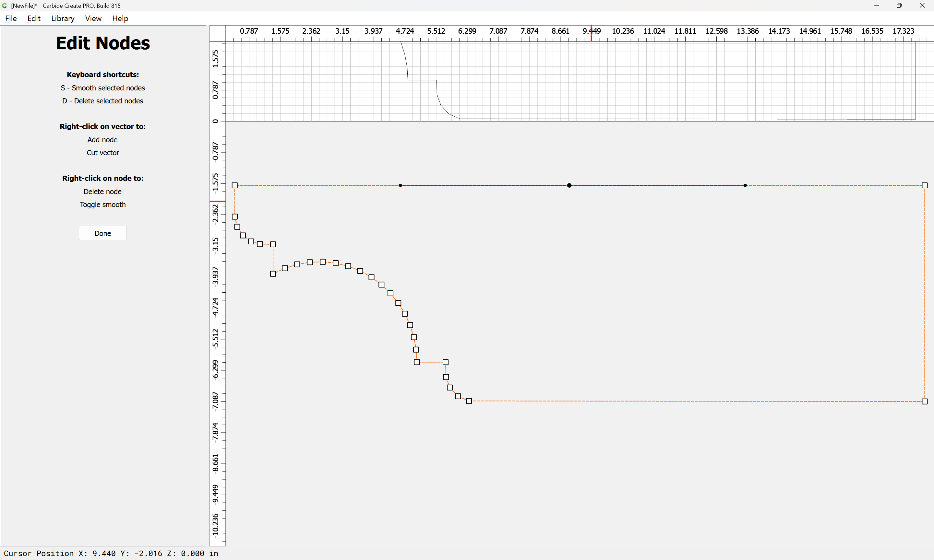Click the 7.087 label on the horizontal ruler
Viewport: 934px width, 560px height.
pos(498,31)
